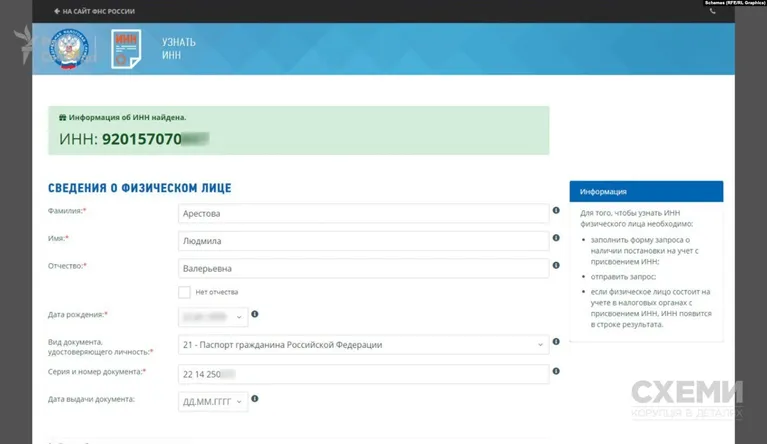Click the Отчество field with Валерьевна
Image resolution: width=767 pixels, height=444 pixels.
click(363, 268)
